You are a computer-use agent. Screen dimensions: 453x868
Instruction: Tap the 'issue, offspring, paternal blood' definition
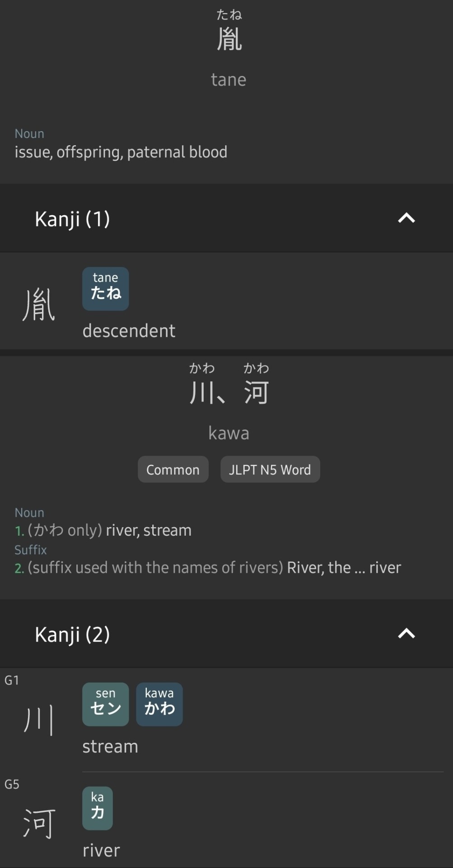click(x=121, y=152)
